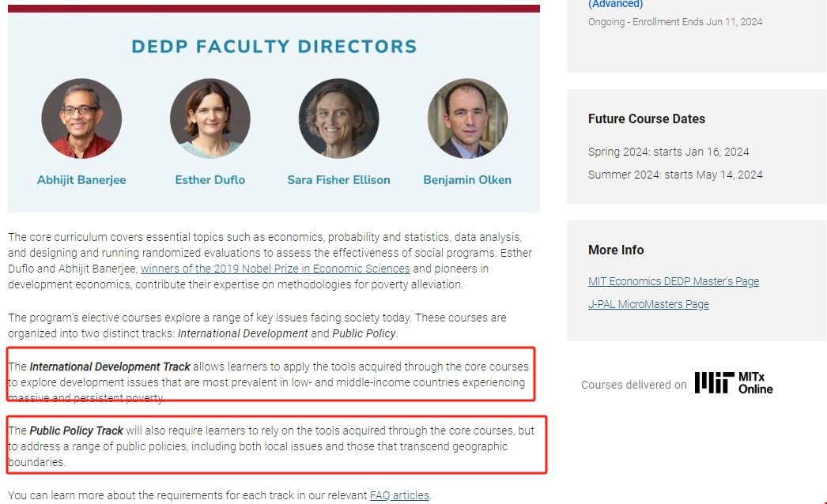827x504 pixels.
Task: Click the Future Course Dates heading
Action: point(646,119)
